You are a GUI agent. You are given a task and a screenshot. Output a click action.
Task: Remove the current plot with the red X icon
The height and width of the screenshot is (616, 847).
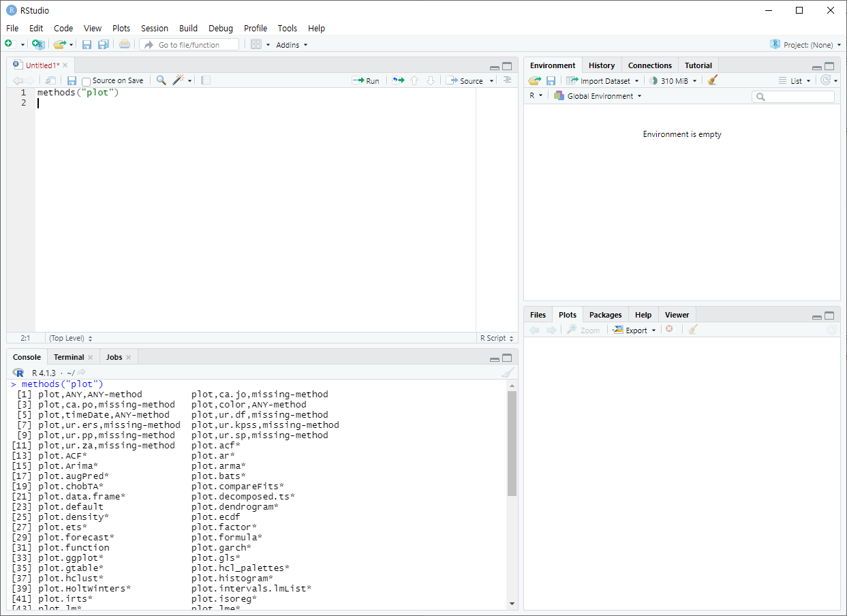[x=669, y=329]
